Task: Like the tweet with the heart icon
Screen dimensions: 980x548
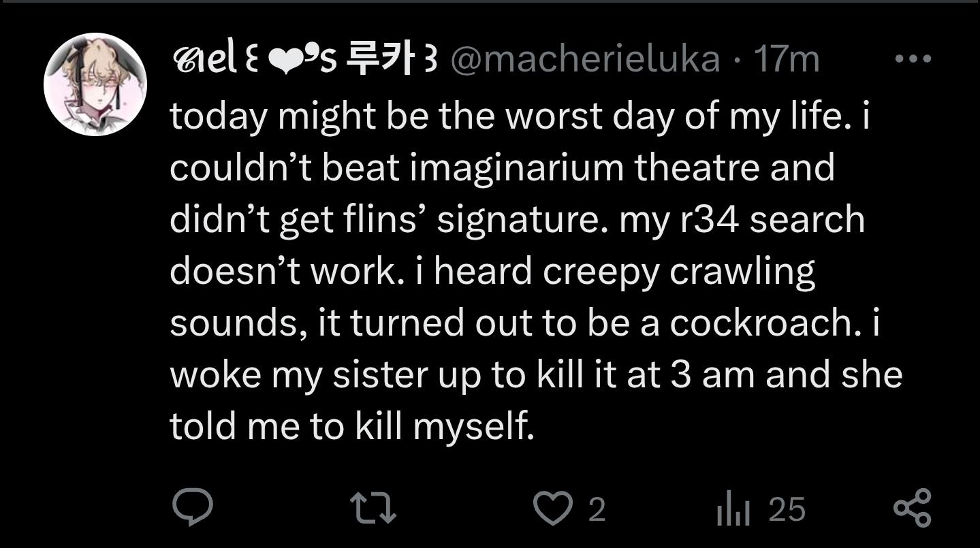Action: coord(552,509)
